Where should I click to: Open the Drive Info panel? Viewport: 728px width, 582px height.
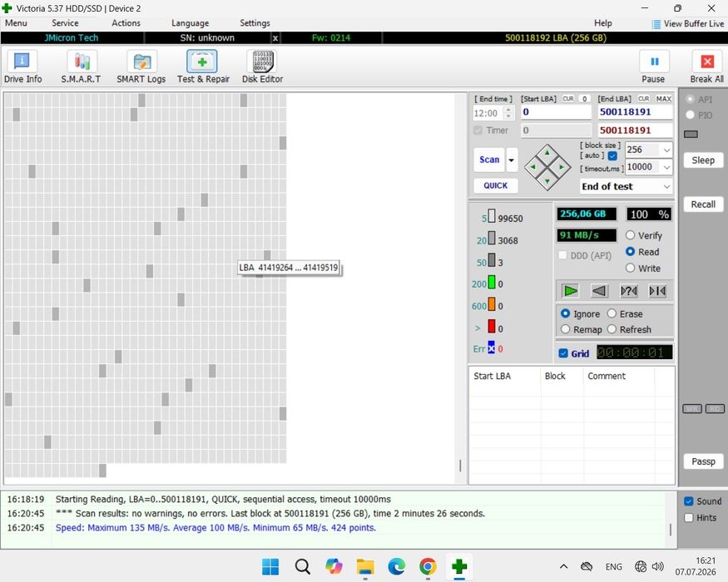click(22, 67)
